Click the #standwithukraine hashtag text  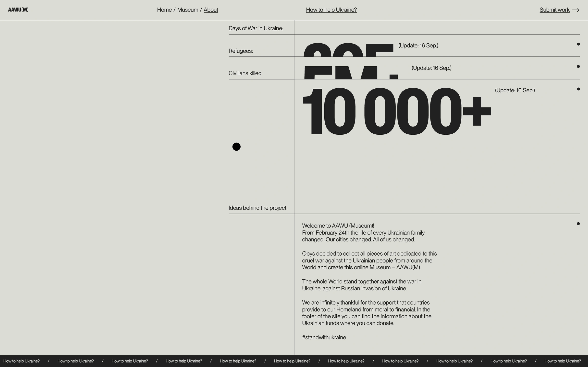click(x=324, y=337)
